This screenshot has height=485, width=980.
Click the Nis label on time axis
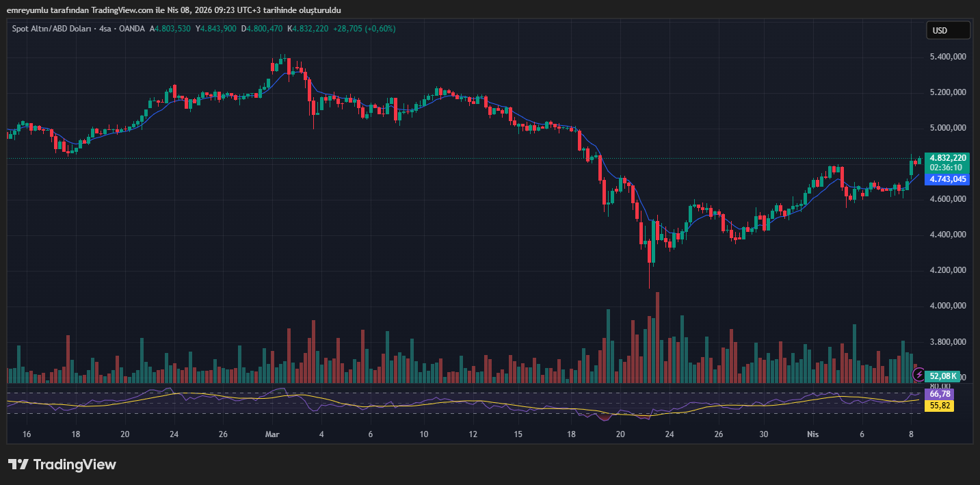point(812,434)
